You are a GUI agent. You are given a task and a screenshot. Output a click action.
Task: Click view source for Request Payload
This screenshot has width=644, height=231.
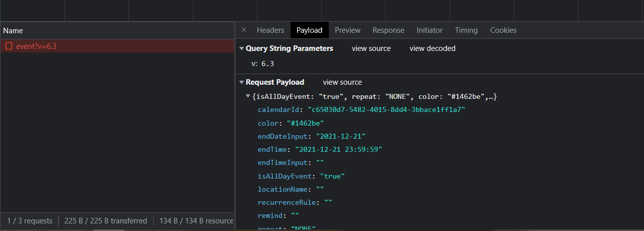pyautogui.click(x=342, y=83)
